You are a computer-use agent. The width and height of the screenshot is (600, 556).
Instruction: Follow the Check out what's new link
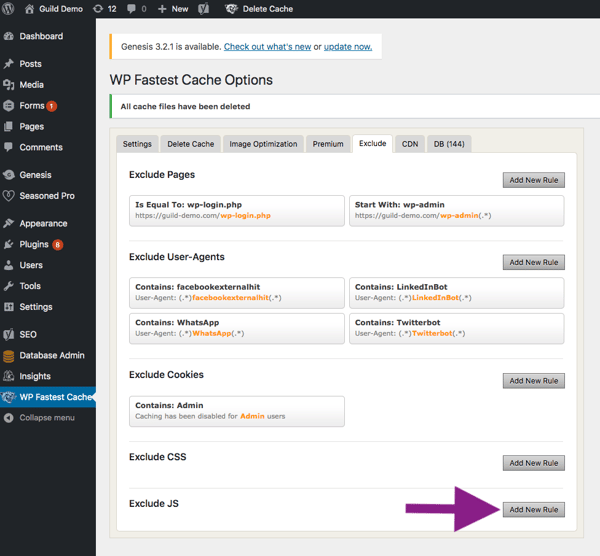[267, 47]
